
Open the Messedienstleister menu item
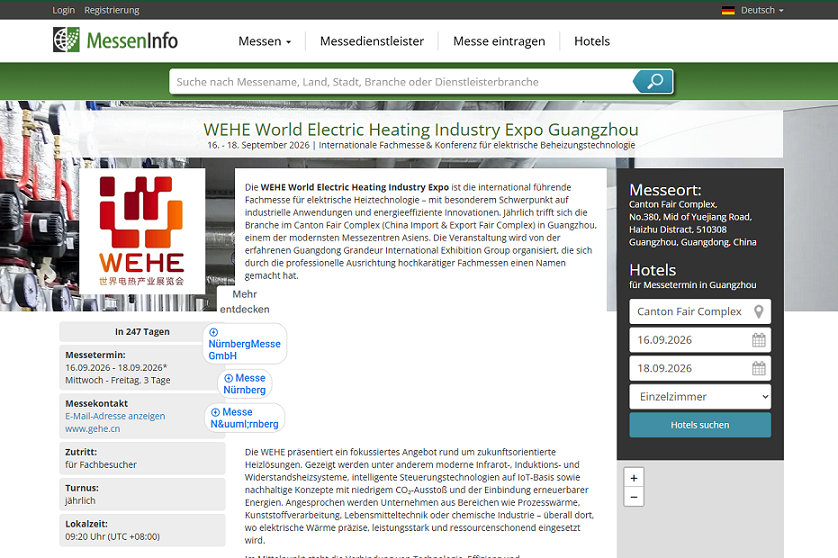point(372,41)
